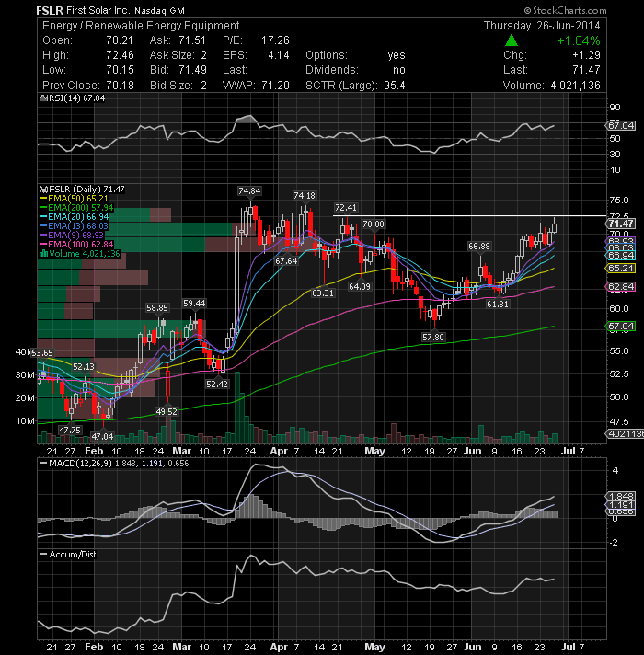644x655 pixels.
Task: Click the RSI(14) 67.04 indicator label
Action: [73, 98]
